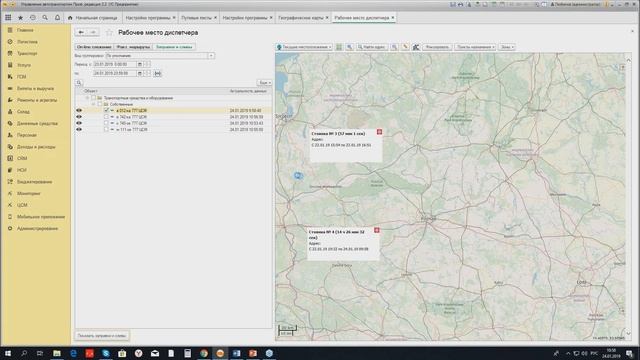Click period start date input field
This screenshot has height=360, width=640.
(x=114, y=64)
